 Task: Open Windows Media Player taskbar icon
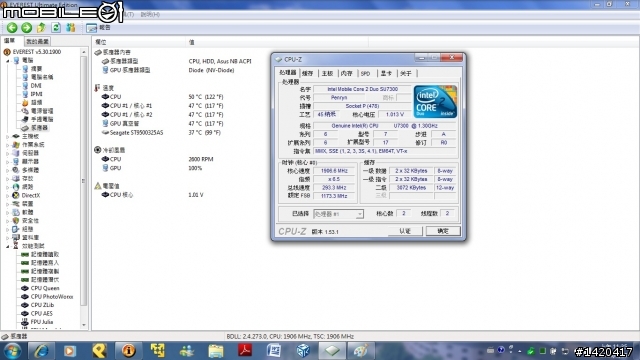tap(70, 351)
